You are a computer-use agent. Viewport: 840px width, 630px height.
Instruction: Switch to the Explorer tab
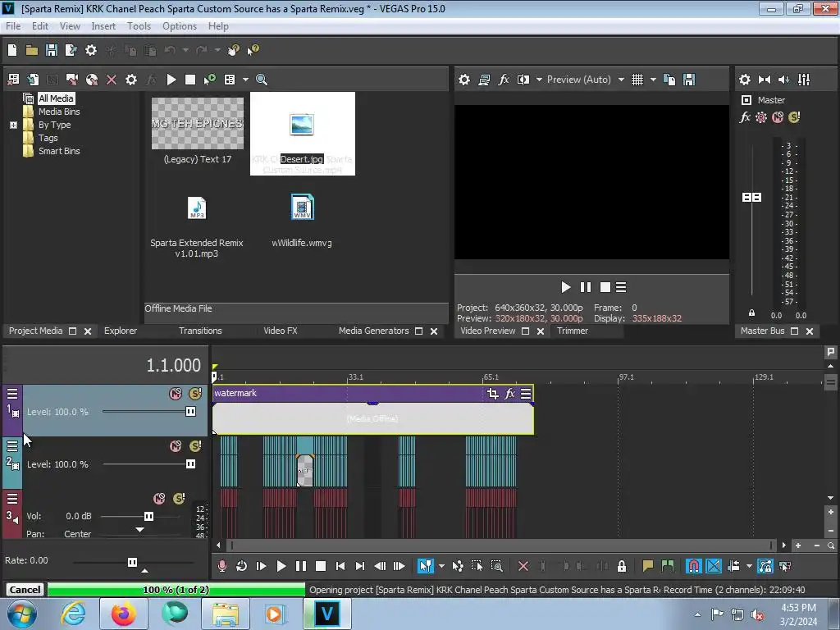click(x=121, y=331)
